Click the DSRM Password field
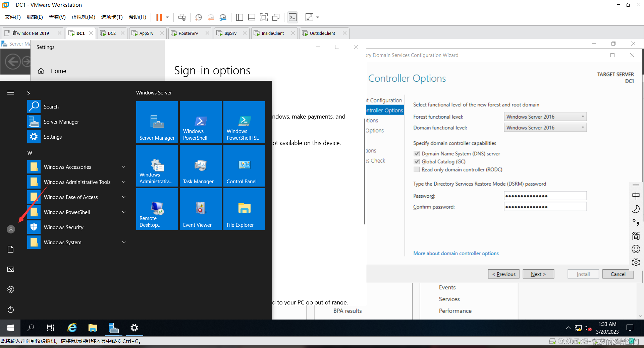 (x=545, y=196)
